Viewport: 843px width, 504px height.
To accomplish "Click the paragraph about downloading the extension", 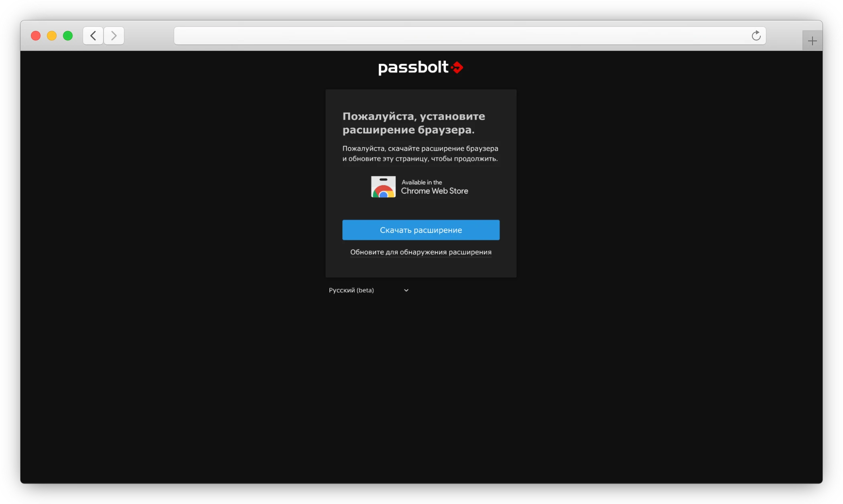I will tap(420, 154).
